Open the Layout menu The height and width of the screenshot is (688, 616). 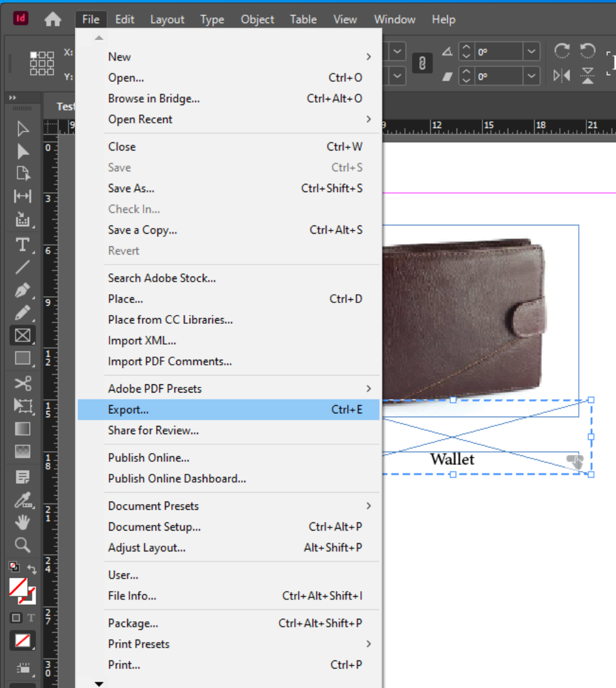pyautogui.click(x=167, y=20)
